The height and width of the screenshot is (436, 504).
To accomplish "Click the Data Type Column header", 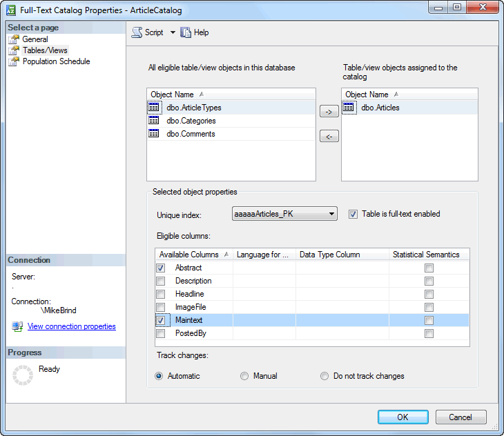I will [x=342, y=255].
